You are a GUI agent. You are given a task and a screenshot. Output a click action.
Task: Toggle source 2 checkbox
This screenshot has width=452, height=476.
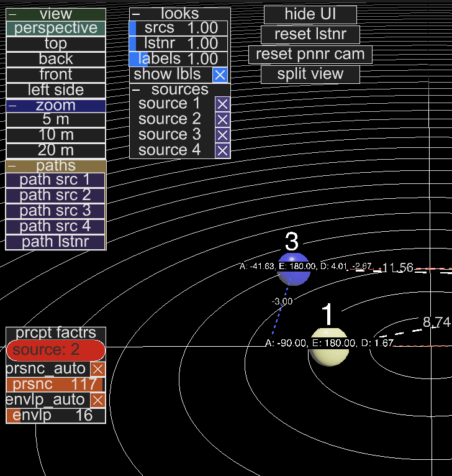(x=222, y=119)
